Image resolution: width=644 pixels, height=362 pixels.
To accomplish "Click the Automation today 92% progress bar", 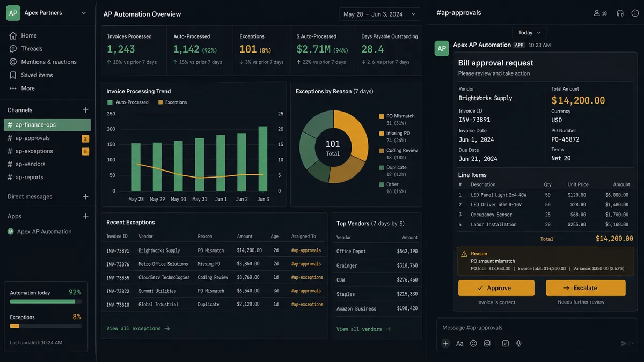I will click(46, 301).
